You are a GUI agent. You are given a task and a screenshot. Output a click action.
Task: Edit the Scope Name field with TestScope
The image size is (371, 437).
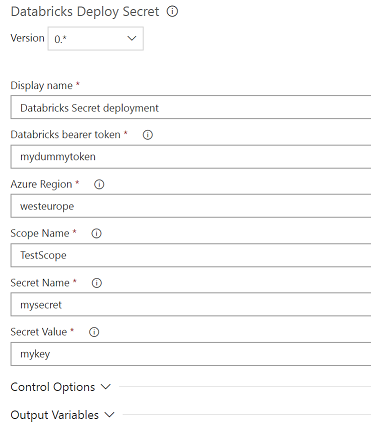pyautogui.click(x=191, y=255)
